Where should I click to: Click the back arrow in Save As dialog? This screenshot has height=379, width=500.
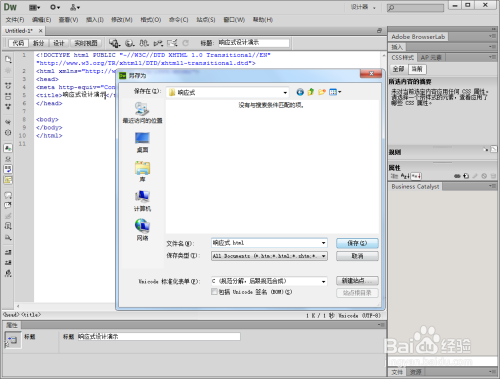(300, 92)
